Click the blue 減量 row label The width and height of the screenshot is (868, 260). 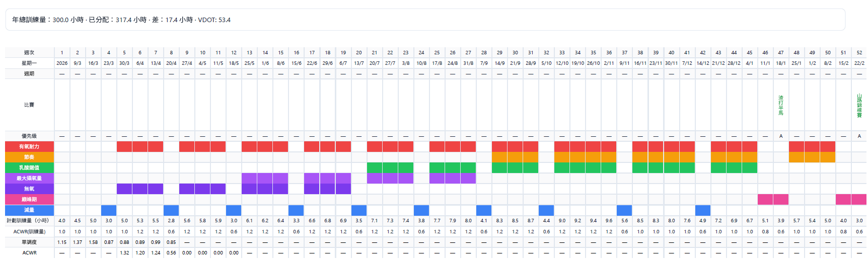29,210
